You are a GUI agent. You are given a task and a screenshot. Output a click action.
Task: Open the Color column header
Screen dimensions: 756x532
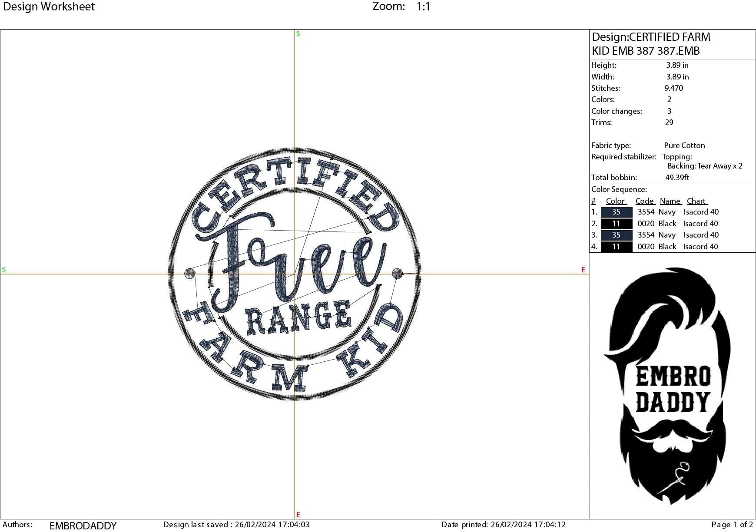[616, 201]
